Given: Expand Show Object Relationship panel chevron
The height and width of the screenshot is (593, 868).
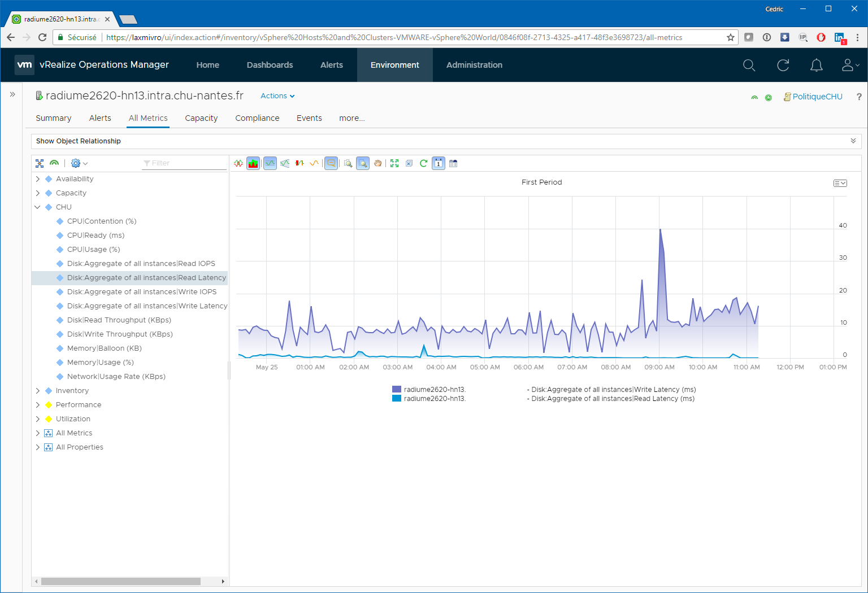Looking at the screenshot, I should [853, 141].
